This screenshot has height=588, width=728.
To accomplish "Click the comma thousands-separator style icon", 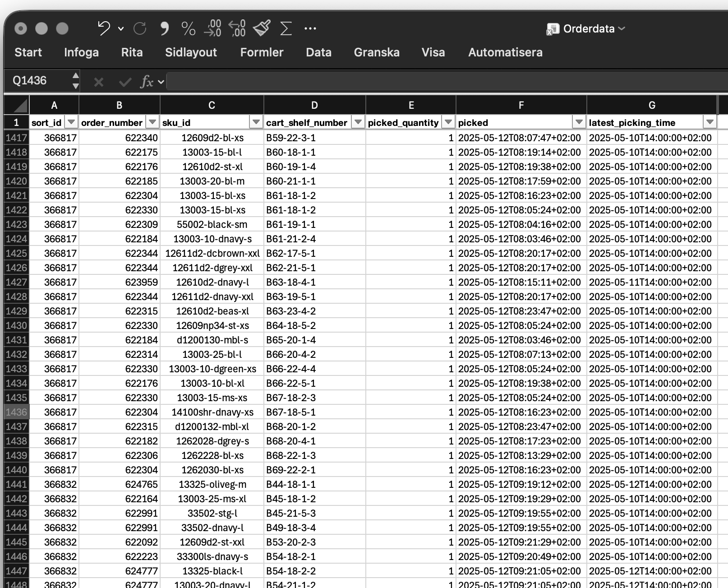I will [164, 28].
